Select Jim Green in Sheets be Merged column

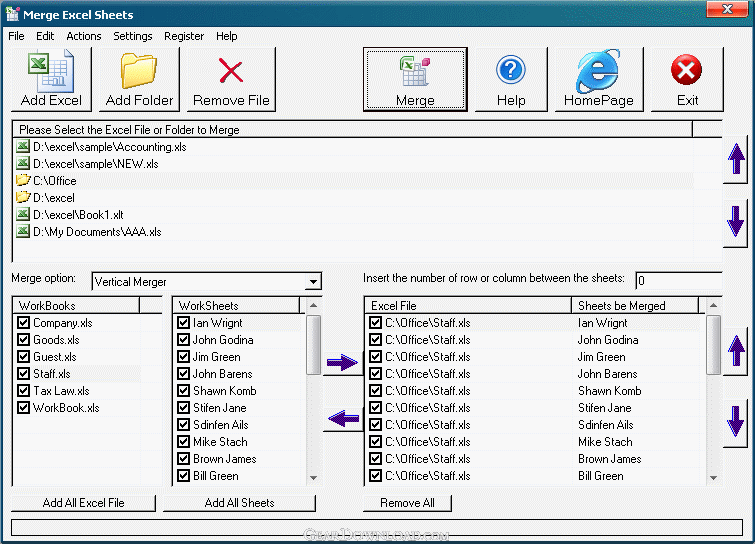(601, 357)
